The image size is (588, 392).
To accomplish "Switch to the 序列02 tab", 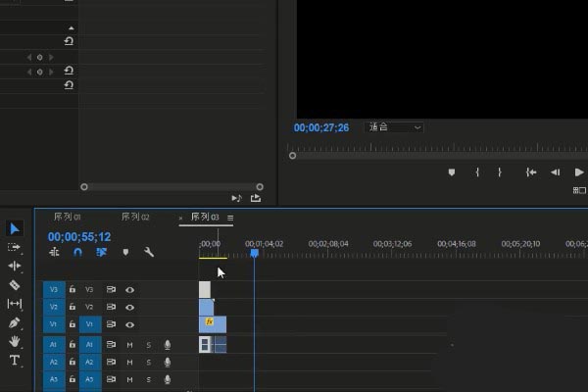I will (135, 217).
